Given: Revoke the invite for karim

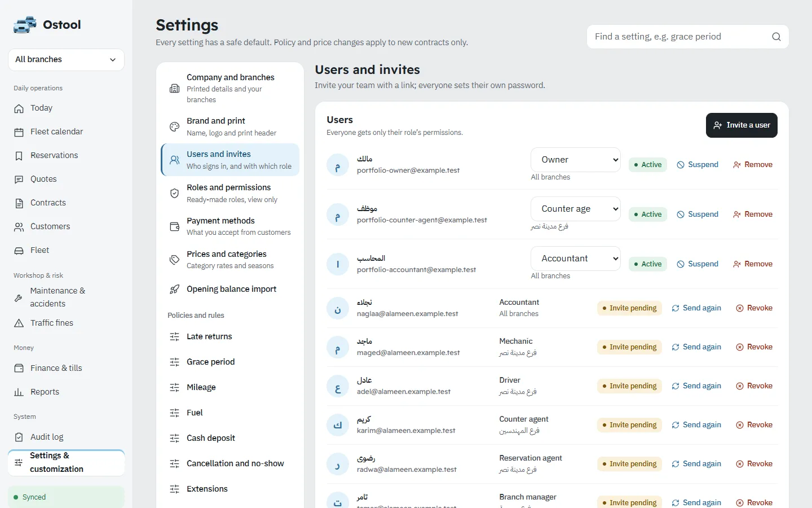Looking at the screenshot, I should pos(754,425).
